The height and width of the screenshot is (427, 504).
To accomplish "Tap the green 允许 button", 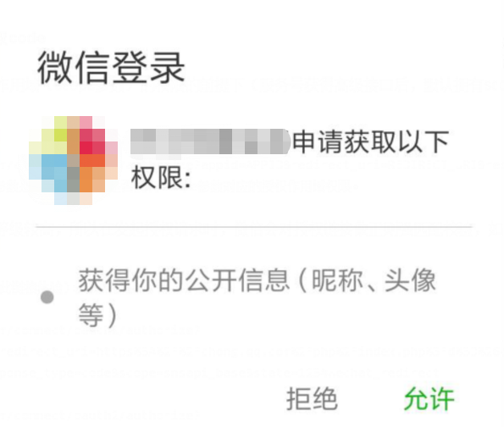I will pyautogui.click(x=429, y=399).
